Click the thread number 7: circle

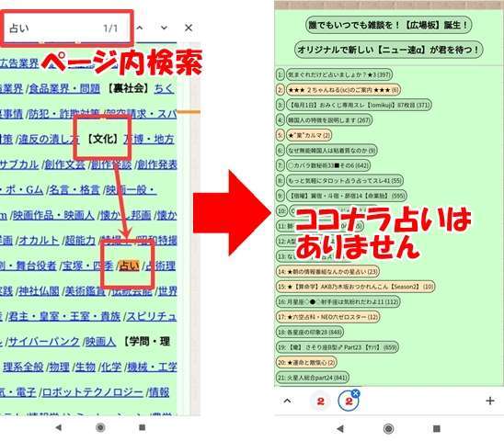click(280, 165)
